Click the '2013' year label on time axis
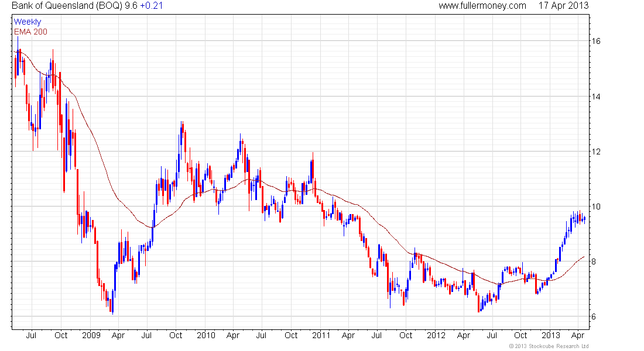The height and width of the screenshot is (351, 644). tap(551, 335)
